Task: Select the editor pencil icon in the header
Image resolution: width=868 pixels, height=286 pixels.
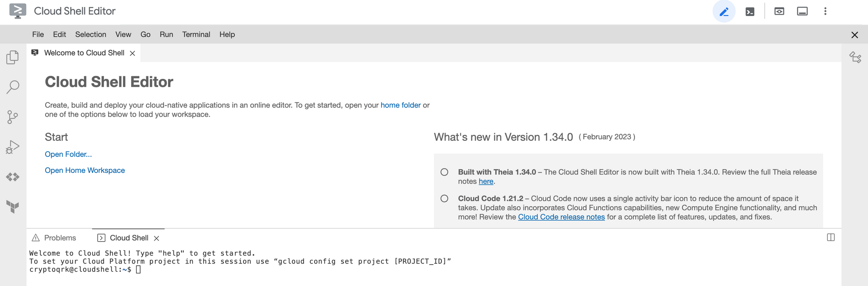Action: pyautogui.click(x=723, y=11)
